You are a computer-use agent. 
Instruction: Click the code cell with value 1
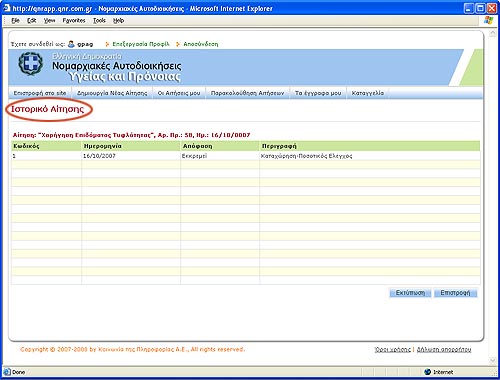pos(46,156)
